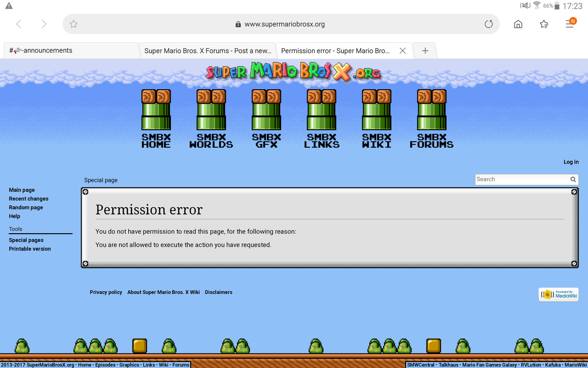Viewport: 588px width, 368px height.
Task: Open About Super Mario Bros. X Wiki
Action: pos(164,292)
